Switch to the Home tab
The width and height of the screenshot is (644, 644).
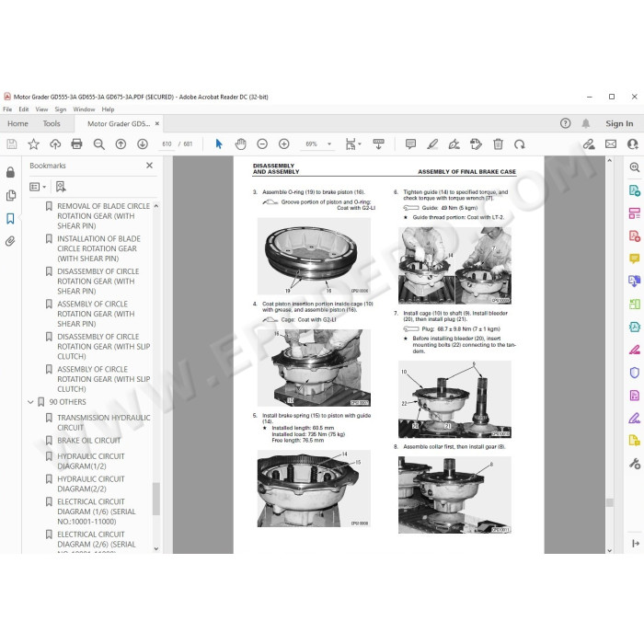(x=17, y=123)
